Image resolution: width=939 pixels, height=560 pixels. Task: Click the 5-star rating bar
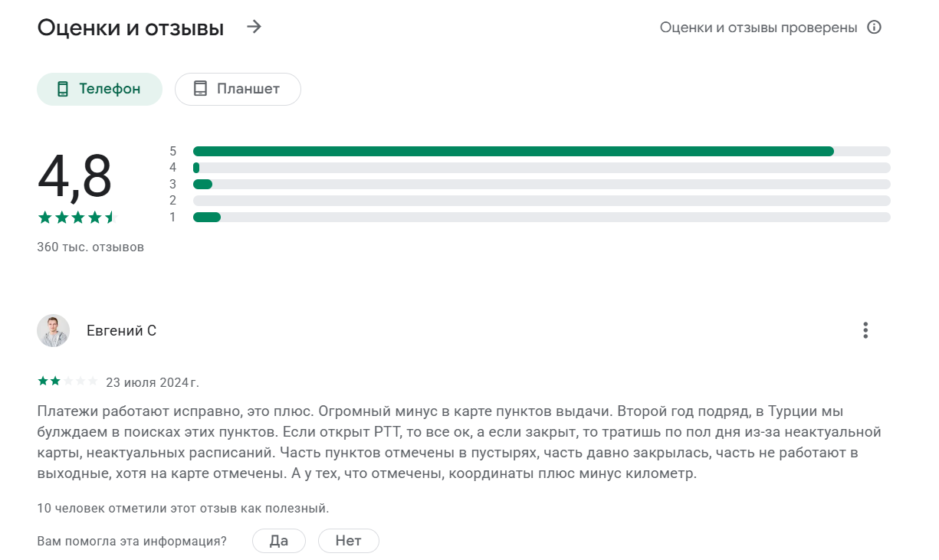pyautogui.click(x=541, y=151)
